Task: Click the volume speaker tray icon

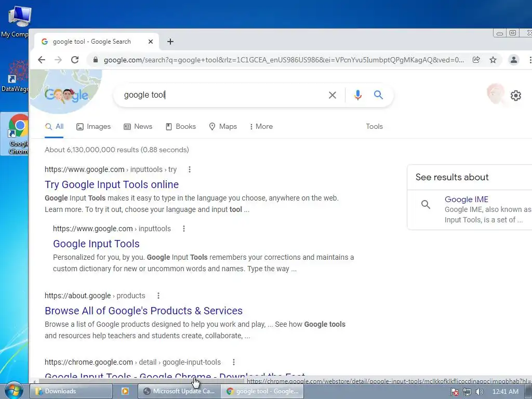Action: click(479, 392)
